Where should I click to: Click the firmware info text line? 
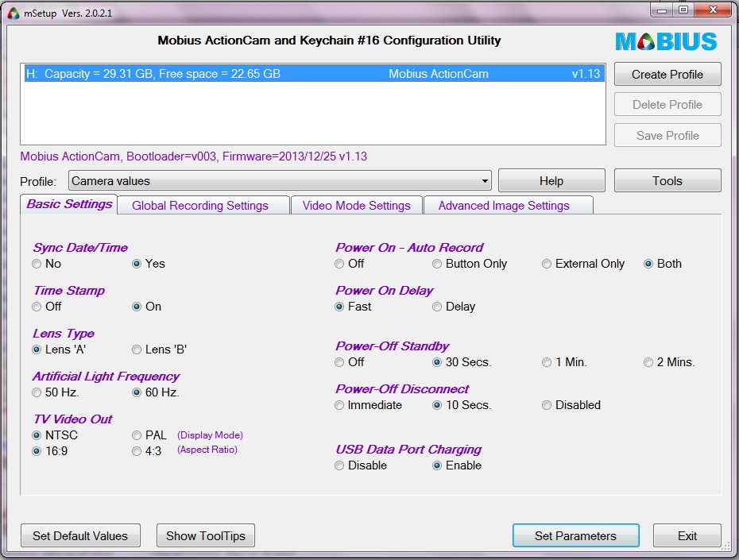193,156
